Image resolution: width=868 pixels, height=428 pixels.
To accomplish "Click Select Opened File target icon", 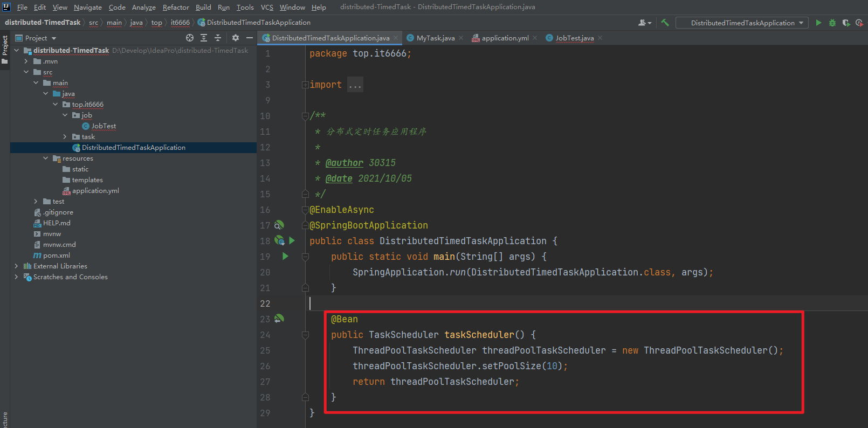I will (x=190, y=38).
